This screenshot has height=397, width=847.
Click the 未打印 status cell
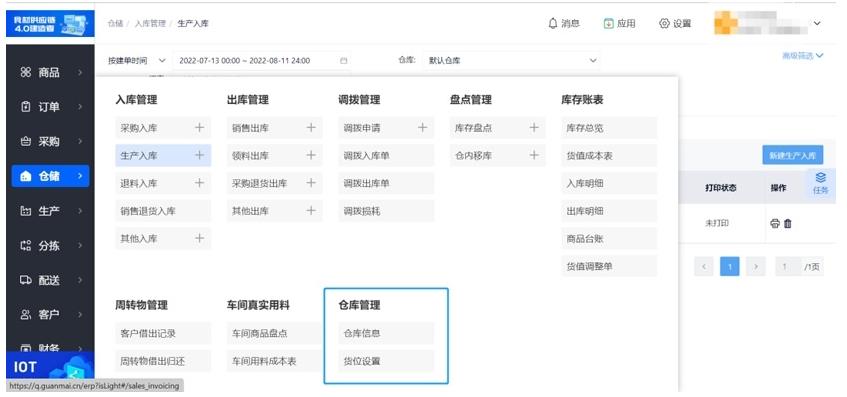pyautogui.click(x=716, y=223)
